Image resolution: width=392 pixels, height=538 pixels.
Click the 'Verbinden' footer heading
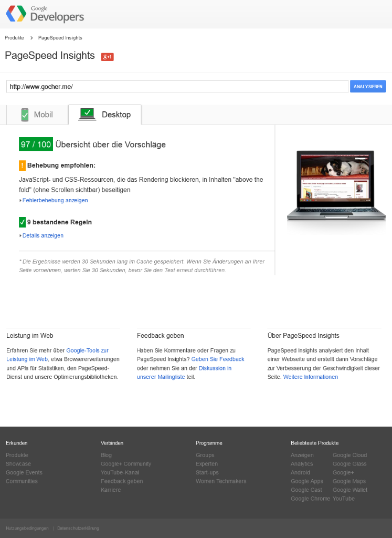tap(112, 443)
